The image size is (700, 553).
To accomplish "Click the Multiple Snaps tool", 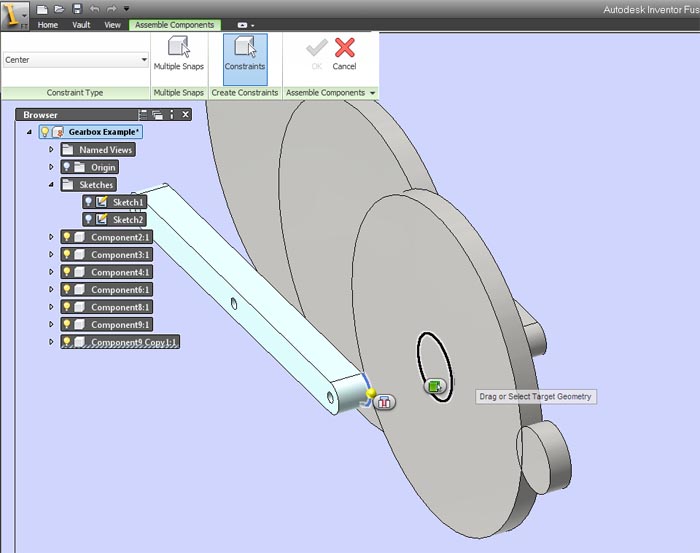I will click(179, 54).
